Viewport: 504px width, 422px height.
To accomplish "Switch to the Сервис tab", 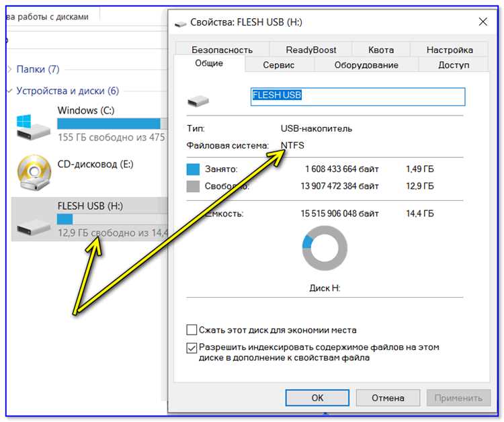I will [279, 65].
